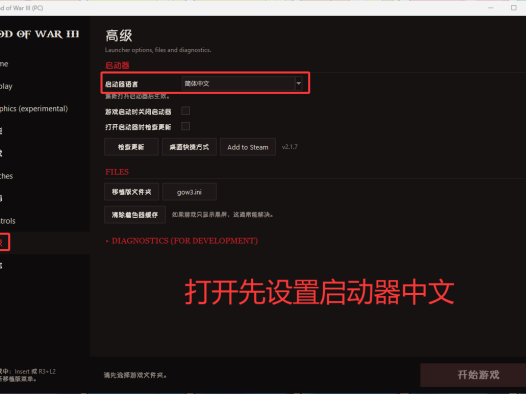
Task: Click the Launcher options, files and diagnostics subtitle
Action: [x=158, y=50]
